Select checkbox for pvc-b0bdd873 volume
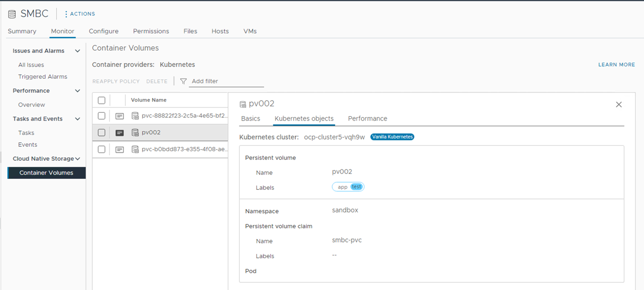The image size is (644, 290). tap(101, 150)
